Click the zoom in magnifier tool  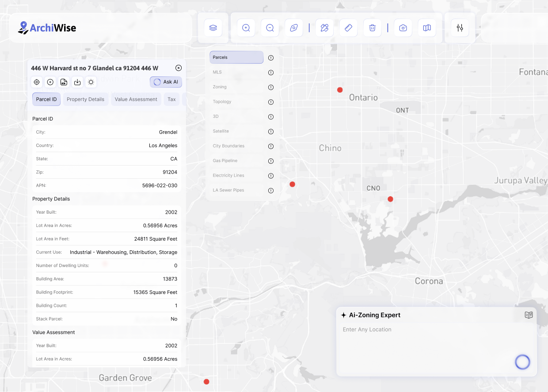click(x=246, y=28)
